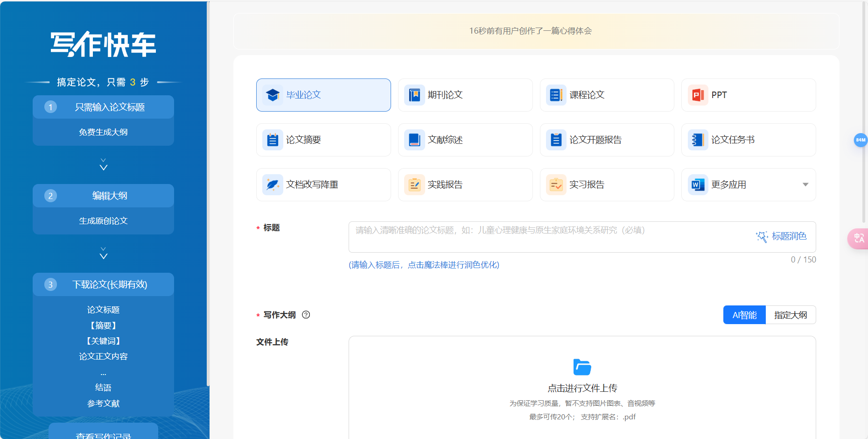Viewport: 868px width, 439px height.
Task: Open 查看写作记录 in the sidebar
Action: pyautogui.click(x=103, y=434)
